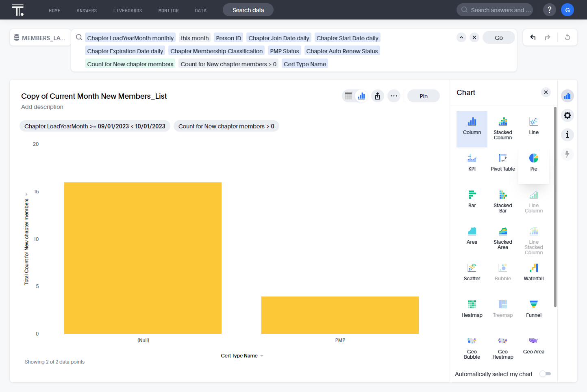Viewport: 587px width, 392px height.
Task: Open chart settings gear in side rail
Action: pos(567,115)
